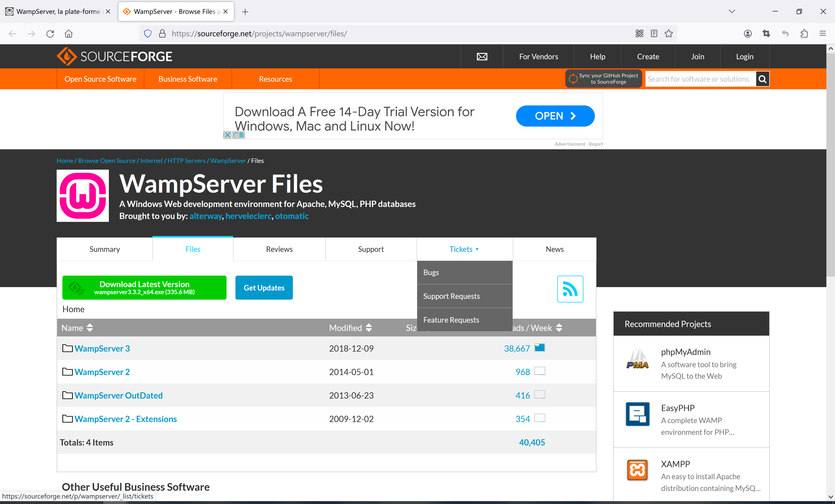
Task: Sort files by Downloads / Week column
Action: click(537, 328)
